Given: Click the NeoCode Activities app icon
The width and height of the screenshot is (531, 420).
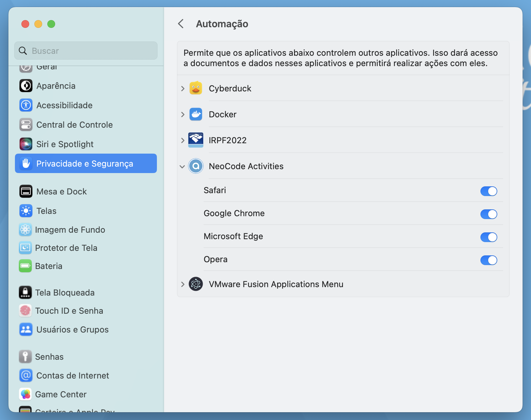Looking at the screenshot, I should coord(196,166).
